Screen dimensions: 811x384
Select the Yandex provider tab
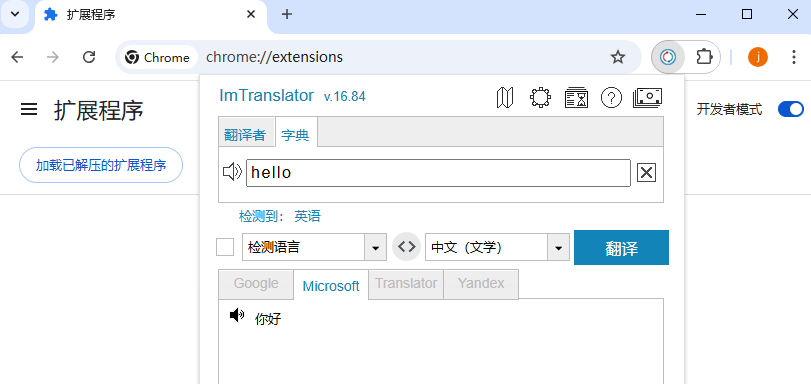481,284
